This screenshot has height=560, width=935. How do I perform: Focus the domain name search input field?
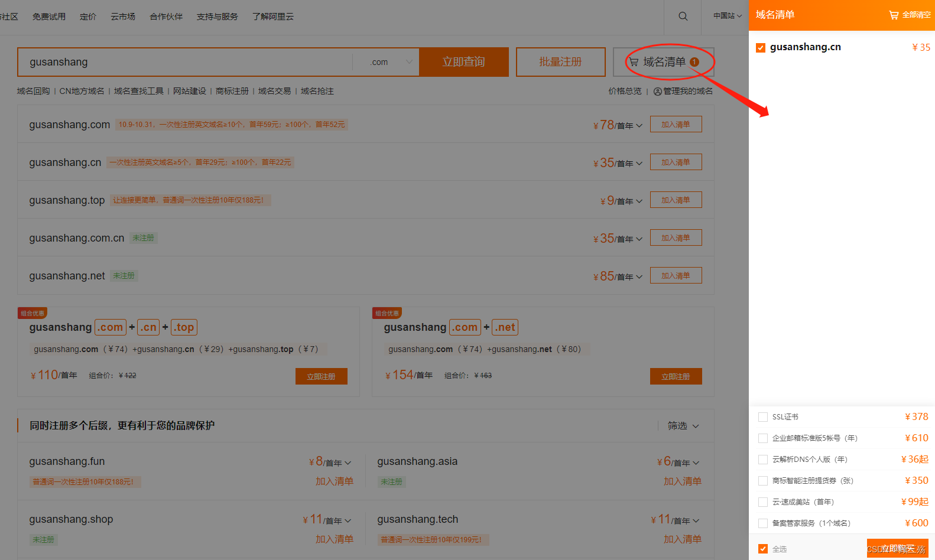[x=185, y=62]
